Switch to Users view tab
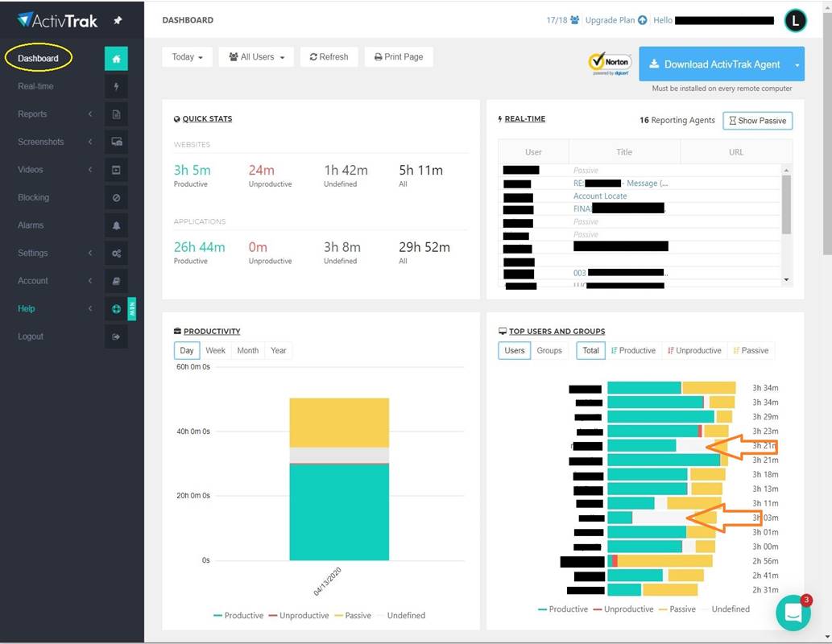The height and width of the screenshot is (644, 832). pos(514,351)
